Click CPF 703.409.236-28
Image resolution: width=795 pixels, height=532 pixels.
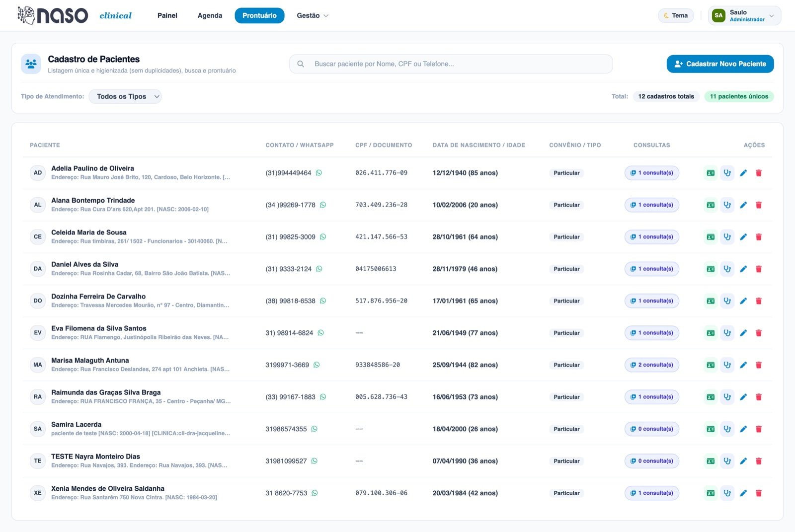[x=381, y=205]
